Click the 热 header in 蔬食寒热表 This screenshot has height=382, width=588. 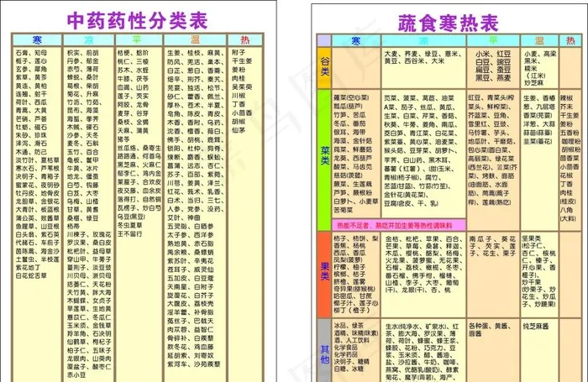[x=570, y=40]
